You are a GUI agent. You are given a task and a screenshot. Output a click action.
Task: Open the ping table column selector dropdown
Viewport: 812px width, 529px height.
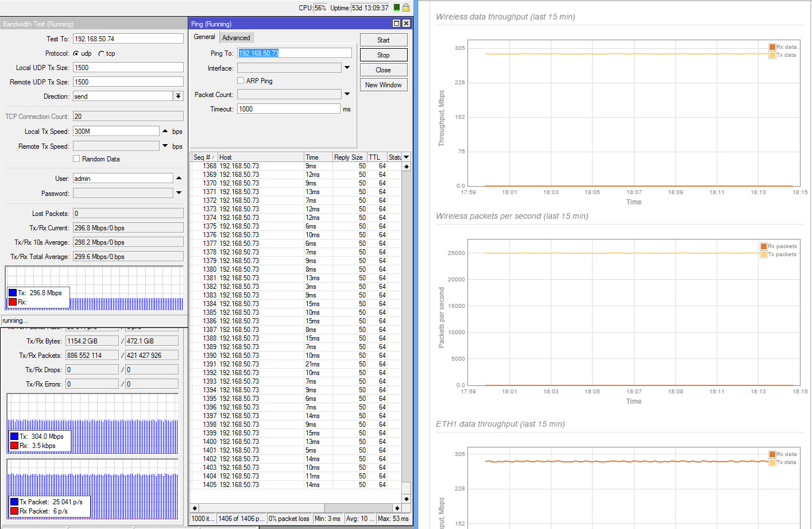[406, 157]
